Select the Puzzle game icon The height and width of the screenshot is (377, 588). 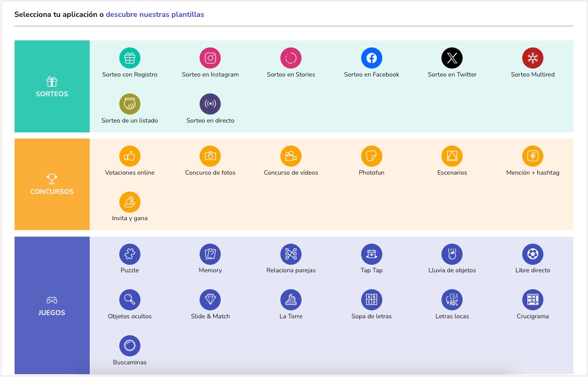click(x=130, y=254)
